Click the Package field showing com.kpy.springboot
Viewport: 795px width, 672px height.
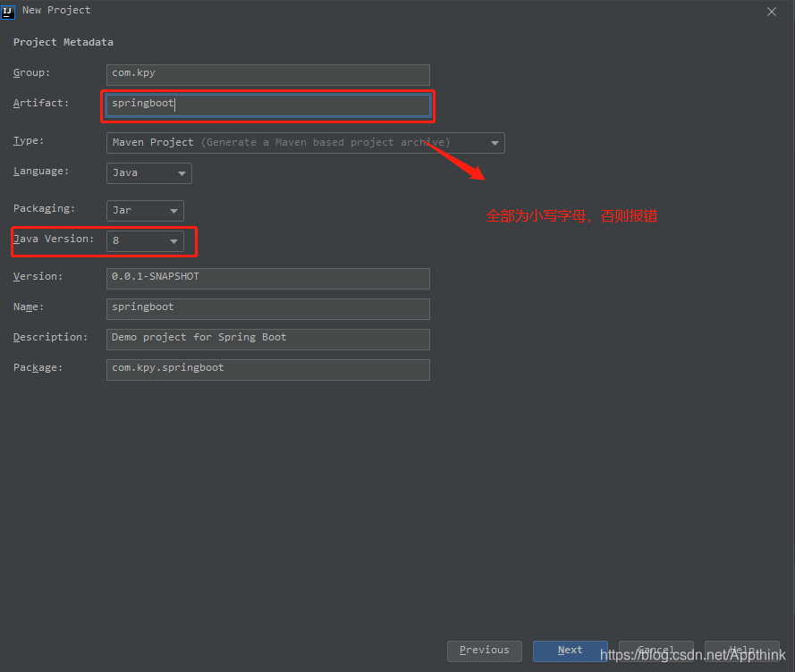267,369
